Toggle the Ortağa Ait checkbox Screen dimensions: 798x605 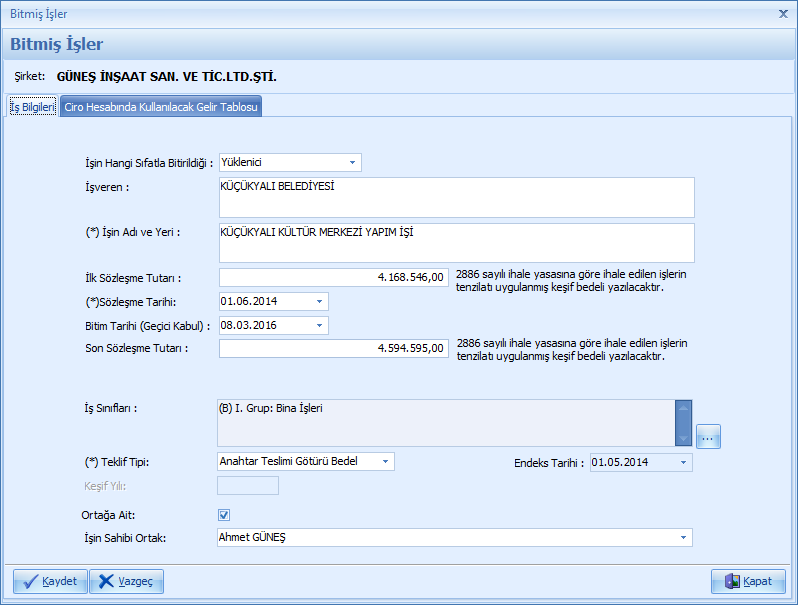[224, 515]
